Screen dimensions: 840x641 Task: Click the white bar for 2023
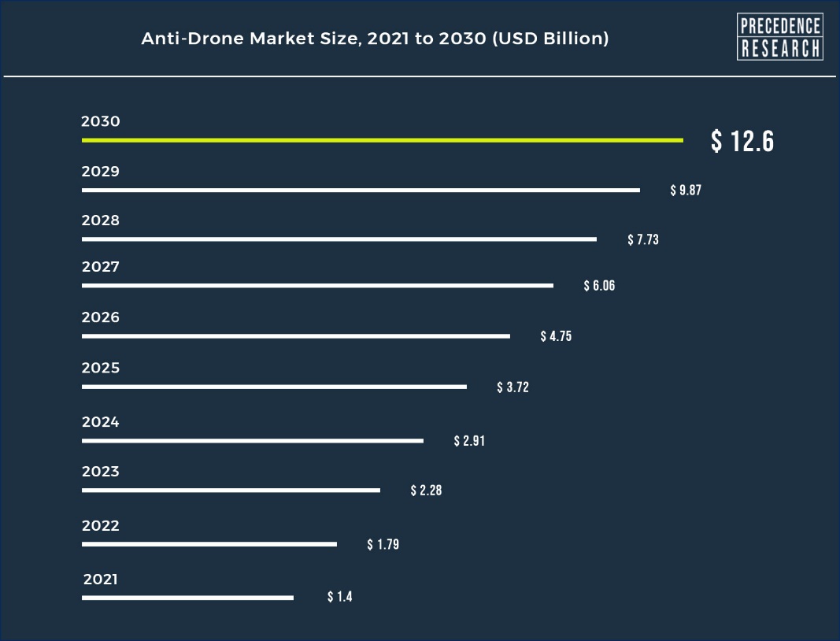tap(231, 490)
